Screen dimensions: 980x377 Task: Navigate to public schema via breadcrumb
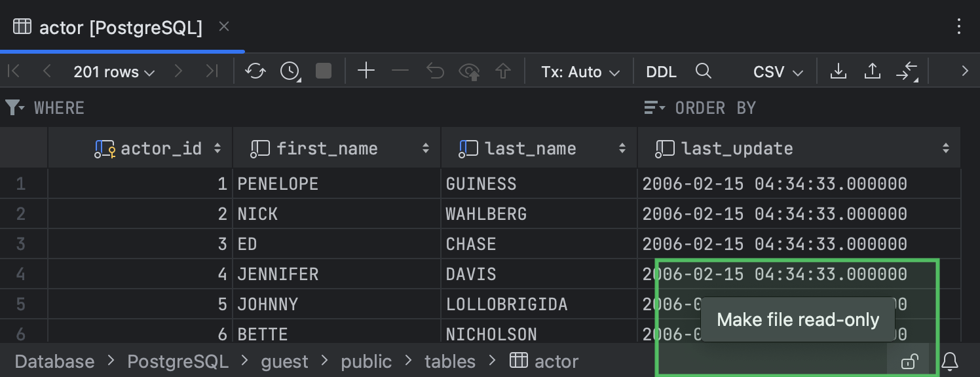tap(366, 361)
